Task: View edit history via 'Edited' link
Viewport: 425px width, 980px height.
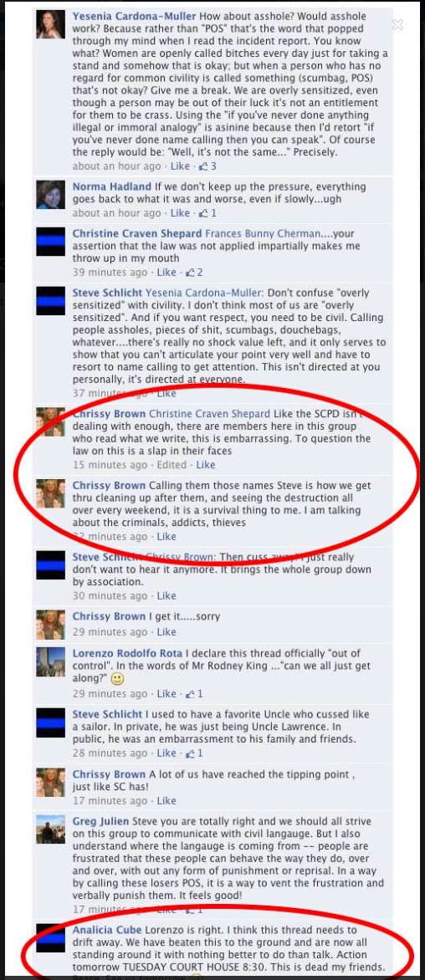Action: 172,465
